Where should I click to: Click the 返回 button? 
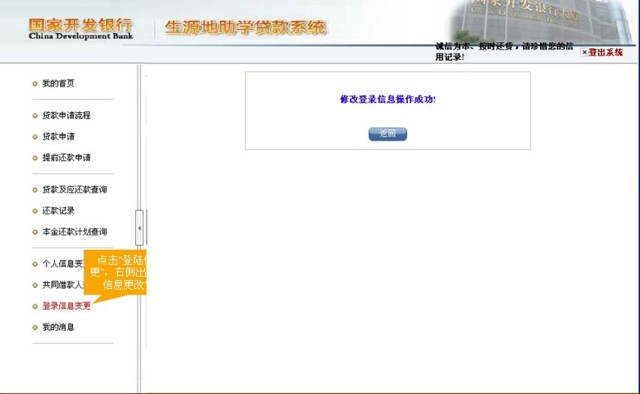point(387,134)
